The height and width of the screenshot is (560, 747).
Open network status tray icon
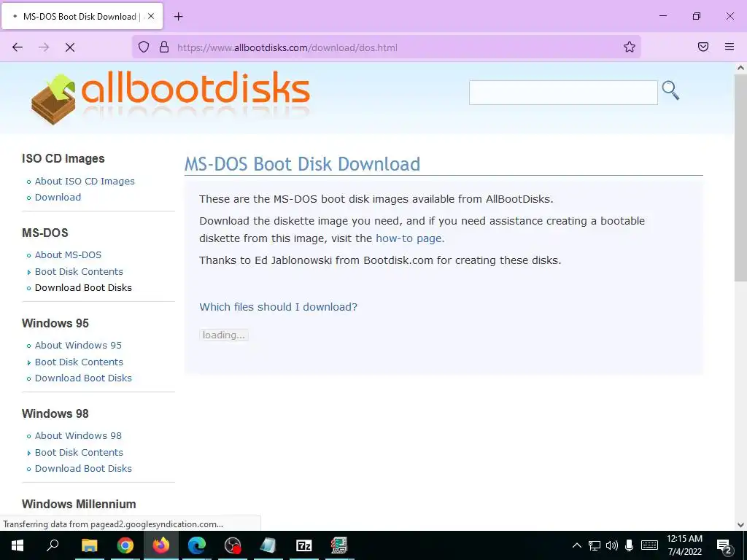pyautogui.click(x=594, y=545)
